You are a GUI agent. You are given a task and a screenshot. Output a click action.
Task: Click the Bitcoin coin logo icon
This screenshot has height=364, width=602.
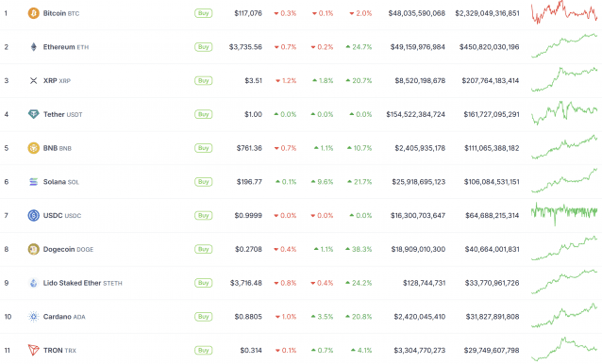[33, 13]
